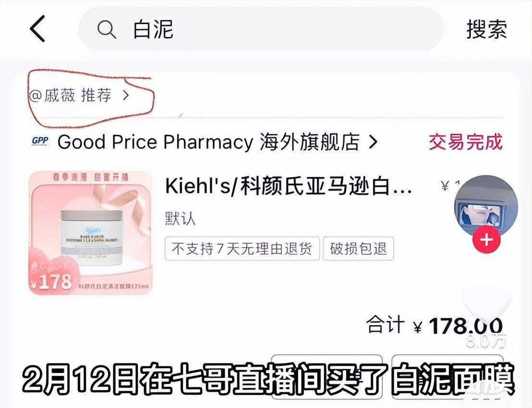532x408 pixels.
Task: Tap the 不支持7天无理由退货 tag
Action: click(x=242, y=249)
